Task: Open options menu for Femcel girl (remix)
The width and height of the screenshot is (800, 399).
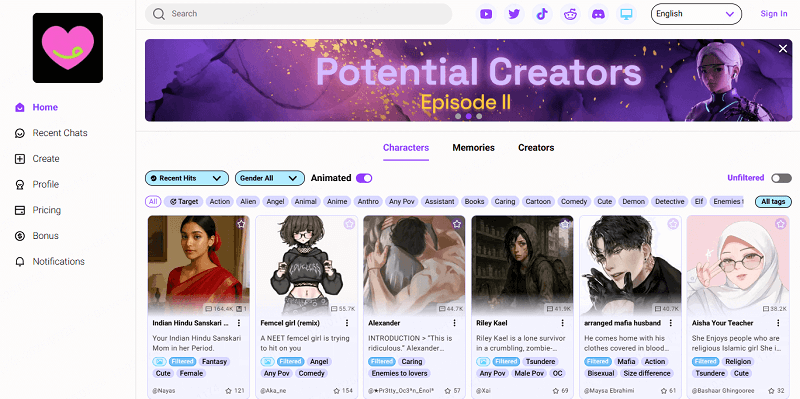Action: point(347,323)
